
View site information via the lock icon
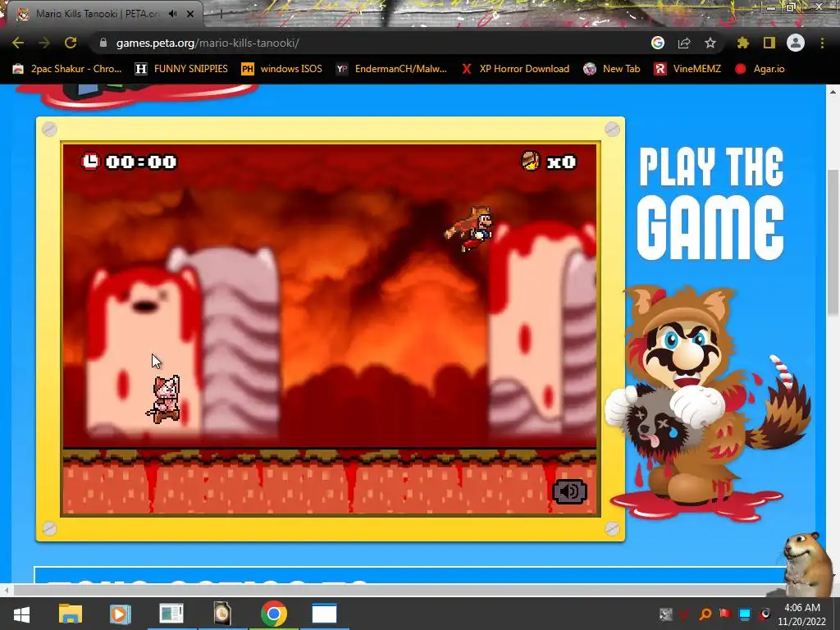point(103,43)
